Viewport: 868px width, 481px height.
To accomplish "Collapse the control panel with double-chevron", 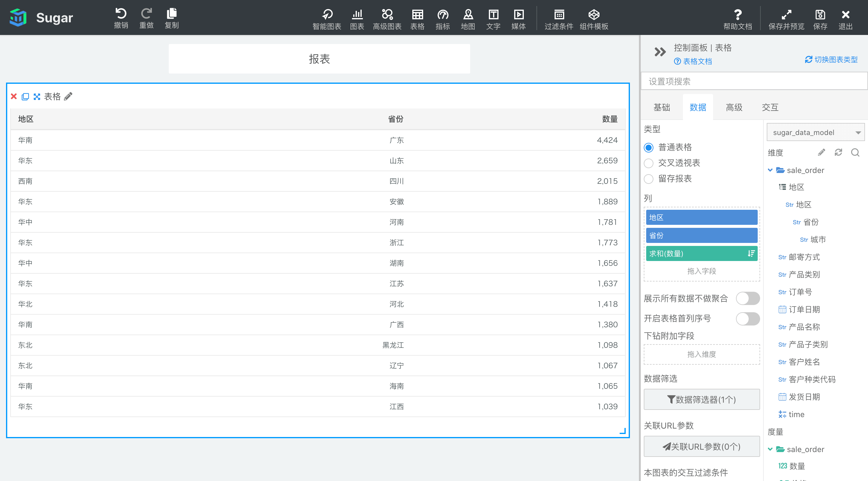I will [x=660, y=52].
